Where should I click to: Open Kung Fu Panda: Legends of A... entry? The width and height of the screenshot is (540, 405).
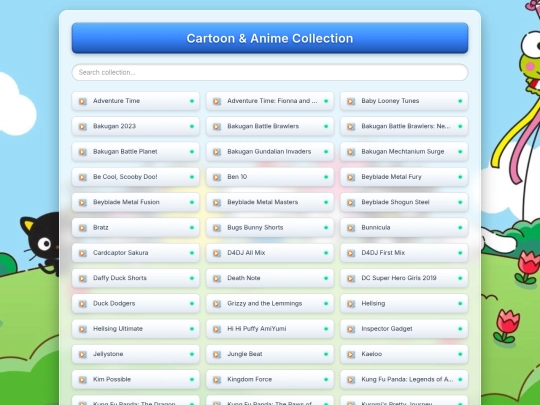click(x=404, y=380)
